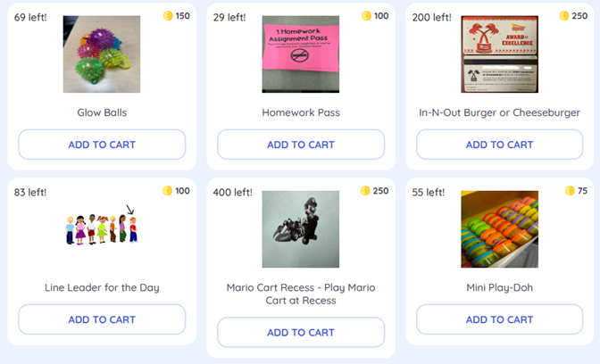
Task: Add In-N-Out Burger reward to cart
Action: 499,145
